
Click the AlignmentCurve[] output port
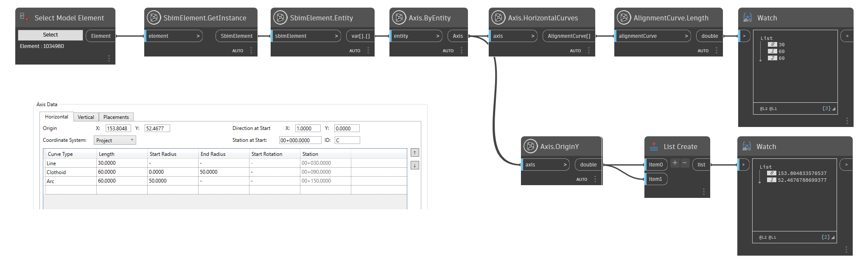click(x=569, y=36)
